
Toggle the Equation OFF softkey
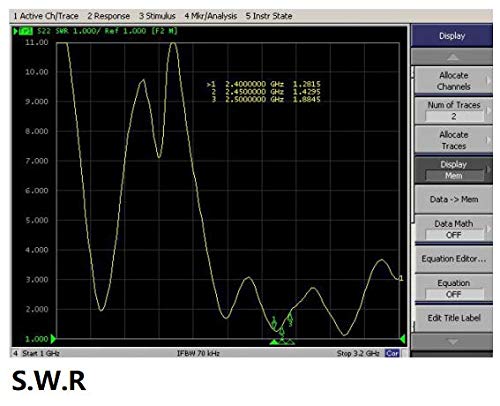(x=453, y=288)
